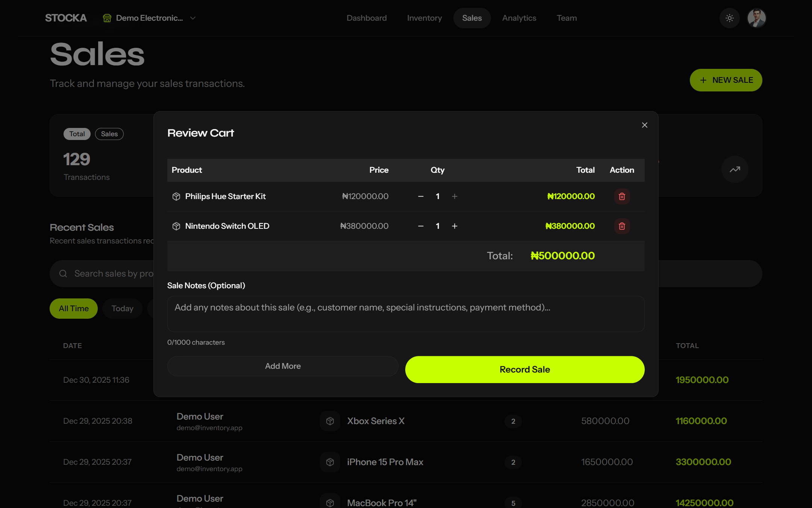Viewport: 812px width, 508px height.
Task: Toggle light/dark theme sun icon
Action: point(729,18)
